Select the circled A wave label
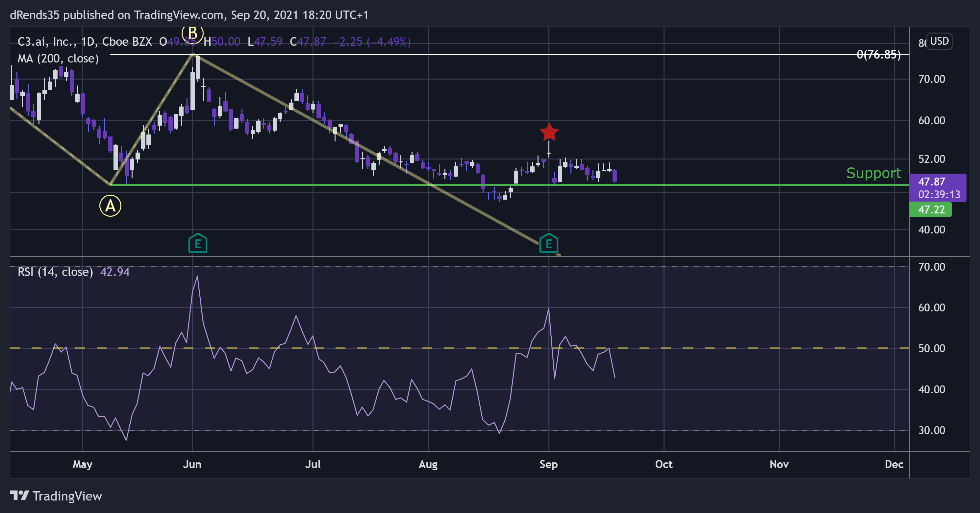 (110, 206)
